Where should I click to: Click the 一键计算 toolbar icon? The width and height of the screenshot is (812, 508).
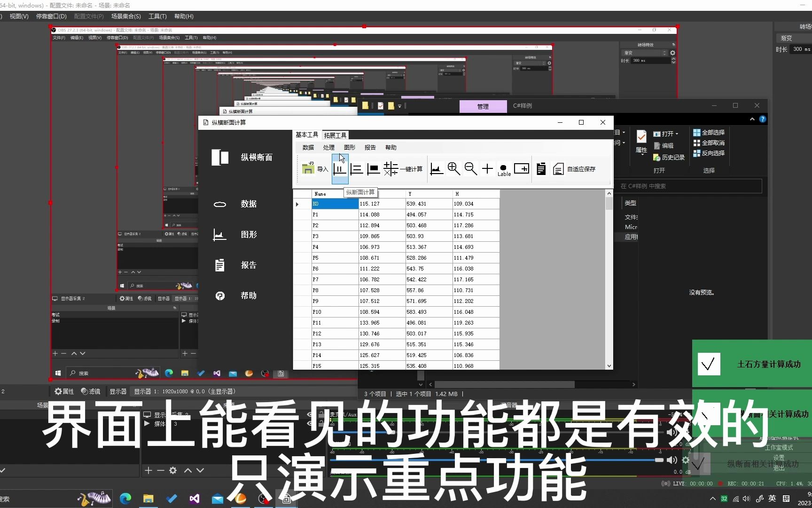tap(390, 168)
